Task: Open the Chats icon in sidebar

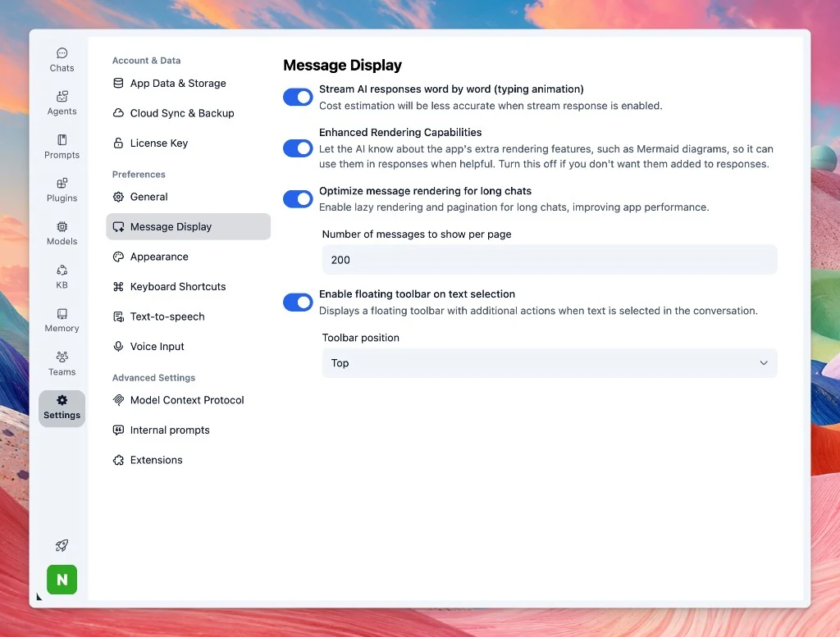Action: (62, 53)
